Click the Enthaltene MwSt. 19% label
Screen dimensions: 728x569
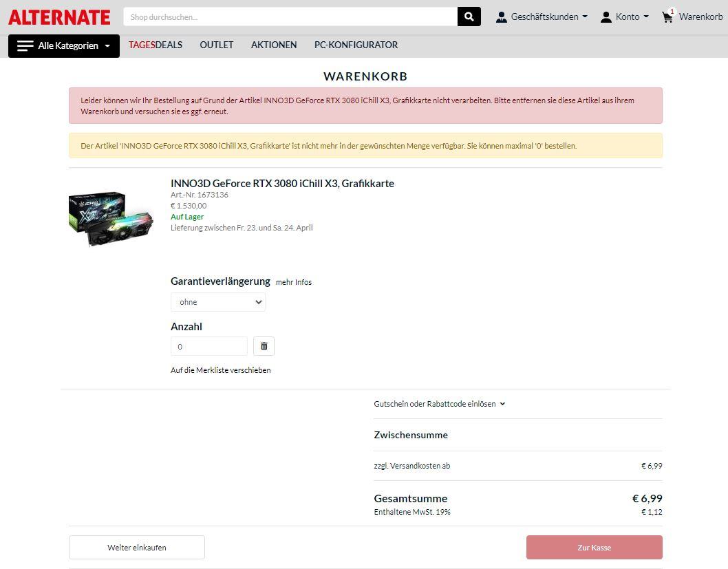click(412, 512)
